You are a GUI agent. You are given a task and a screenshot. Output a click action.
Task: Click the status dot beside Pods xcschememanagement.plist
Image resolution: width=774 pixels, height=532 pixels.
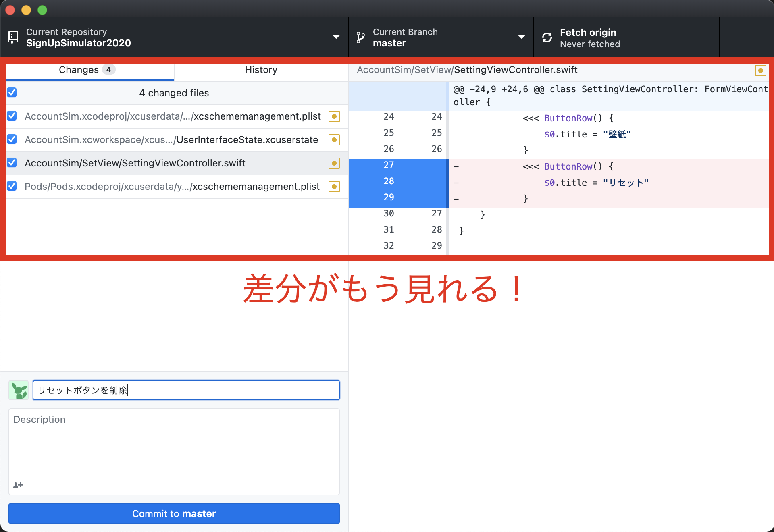coord(334,187)
